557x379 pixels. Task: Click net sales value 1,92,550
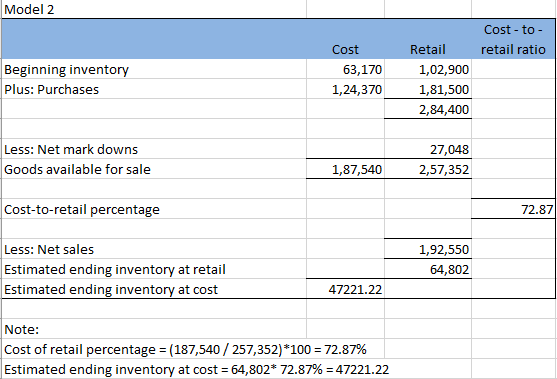pyautogui.click(x=428, y=249)
